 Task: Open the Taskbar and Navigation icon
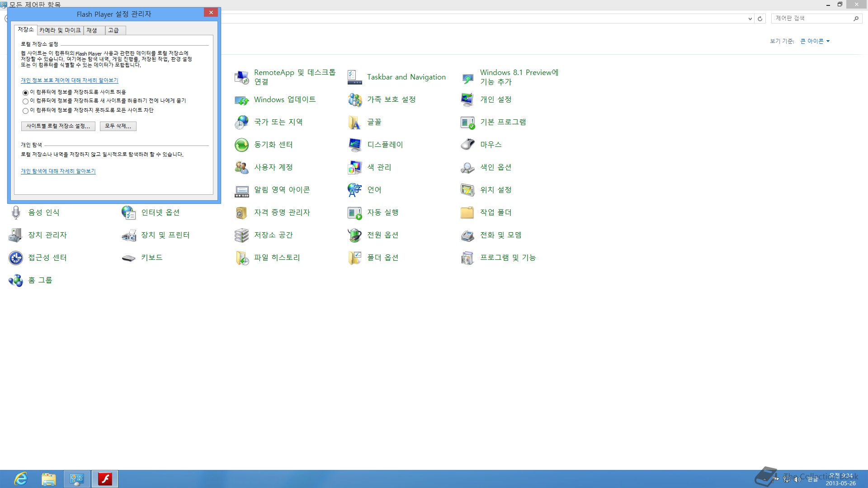pos(355,77)
